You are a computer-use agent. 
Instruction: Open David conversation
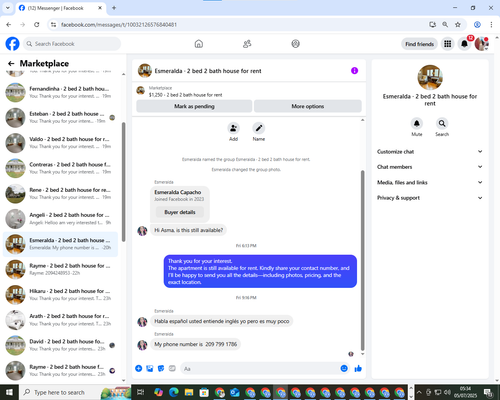coord(60,345)
